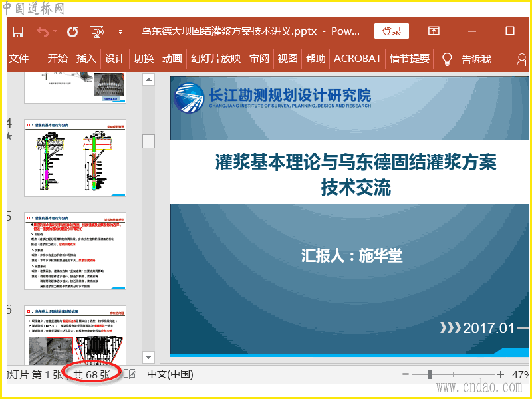
Task: Click the spell check status icon
Action: pos(129,374)
